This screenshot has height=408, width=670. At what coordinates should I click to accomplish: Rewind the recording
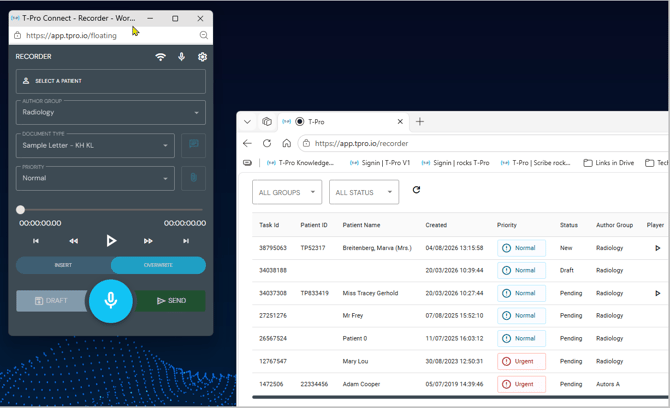point(73,241)
